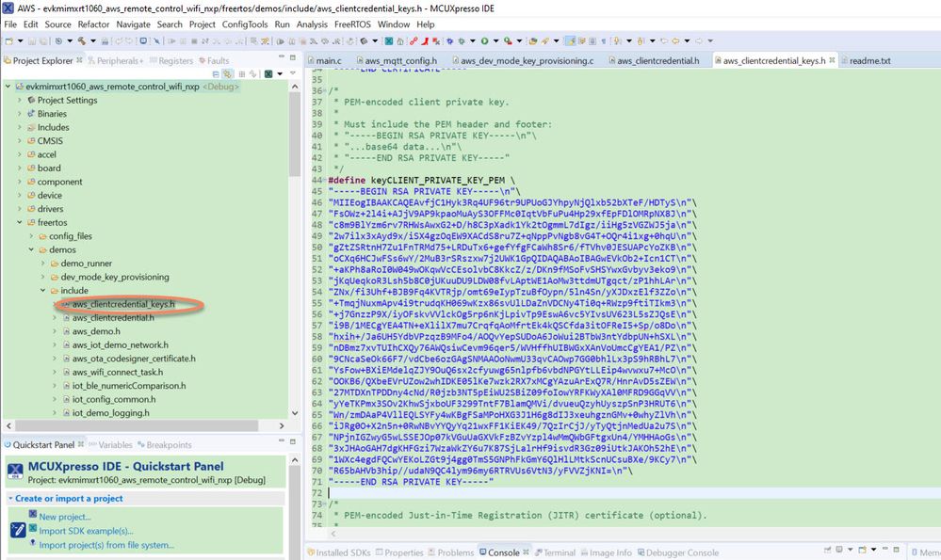The image size is (941, 560).
Task: Click the teal X MCUXpresso toolbar icon
Action: click(x=389, y=40)
